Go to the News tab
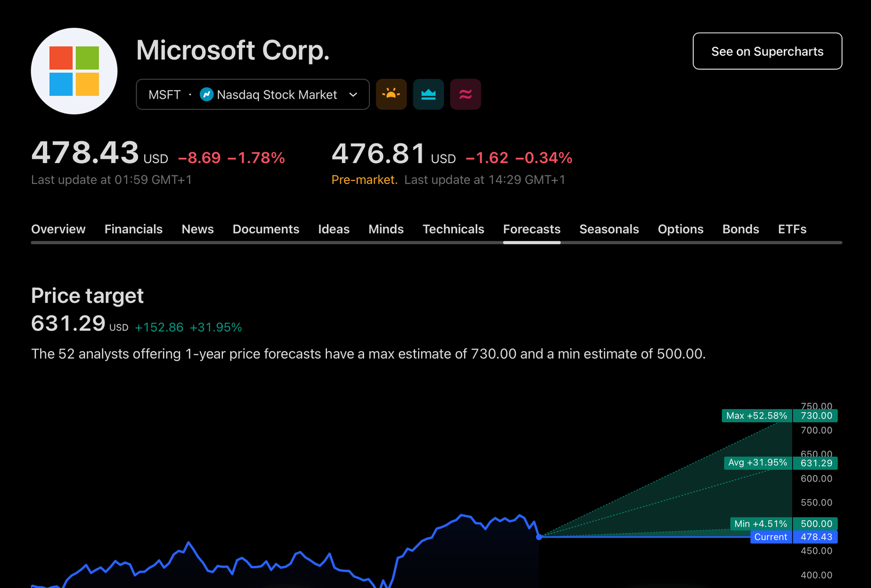 pyautogui.click(x=197, y=229)
